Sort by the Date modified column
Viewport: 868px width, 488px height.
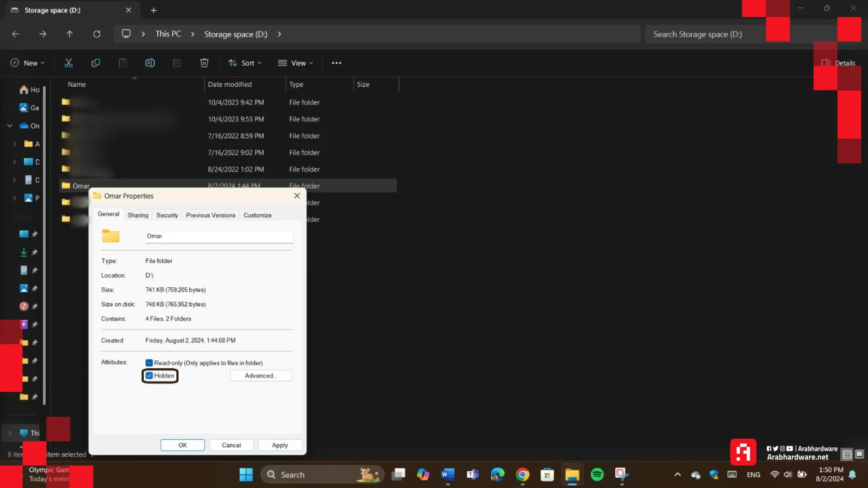[245, 84]
